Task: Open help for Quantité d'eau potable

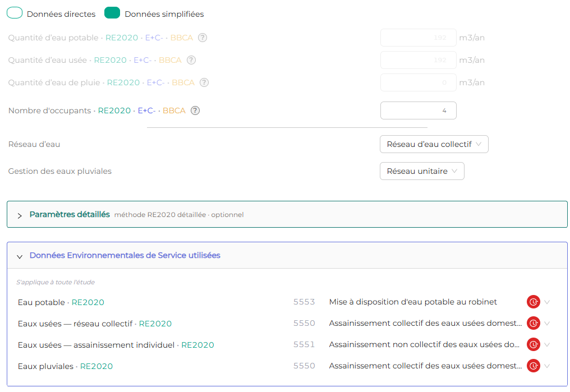Action: pos(203,38)
